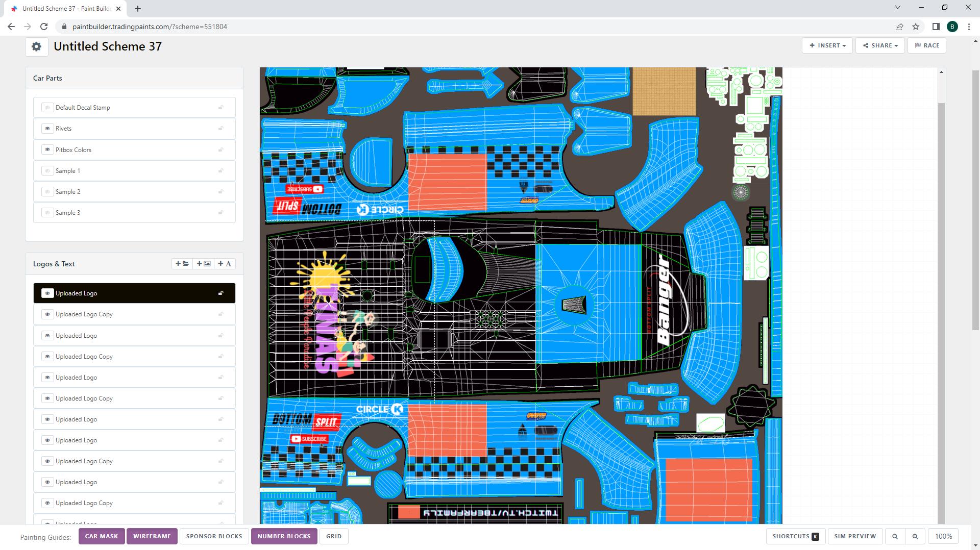Click the add text layer icon
The height and width of the screenshot is (550, 980).
pos(225,264)
